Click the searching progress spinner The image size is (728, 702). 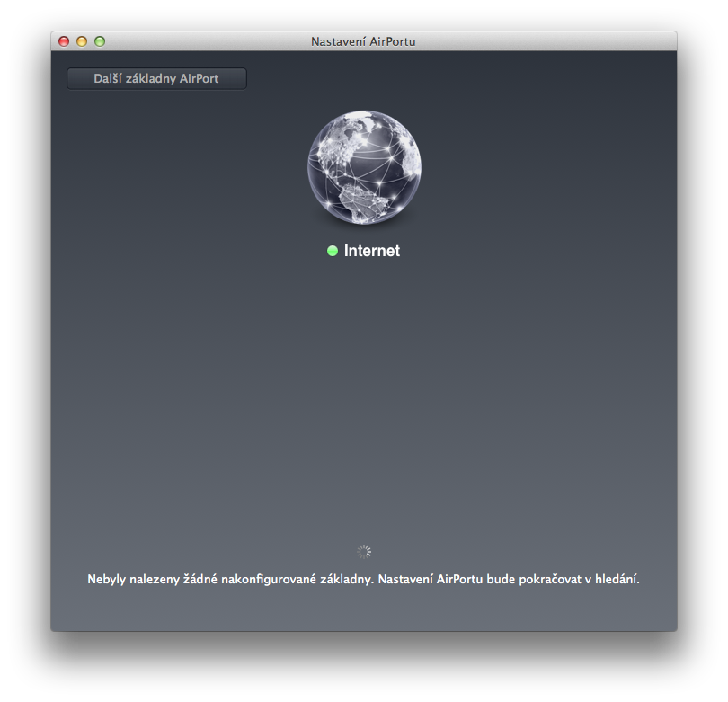pos(364,552)
